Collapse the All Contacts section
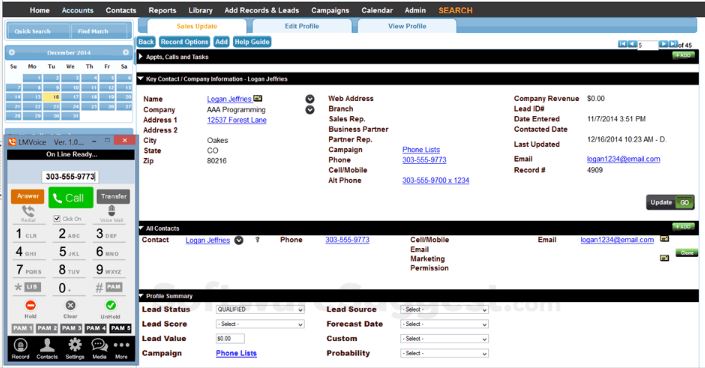Viewport: 705px width, 368px height. pos(141,228)
